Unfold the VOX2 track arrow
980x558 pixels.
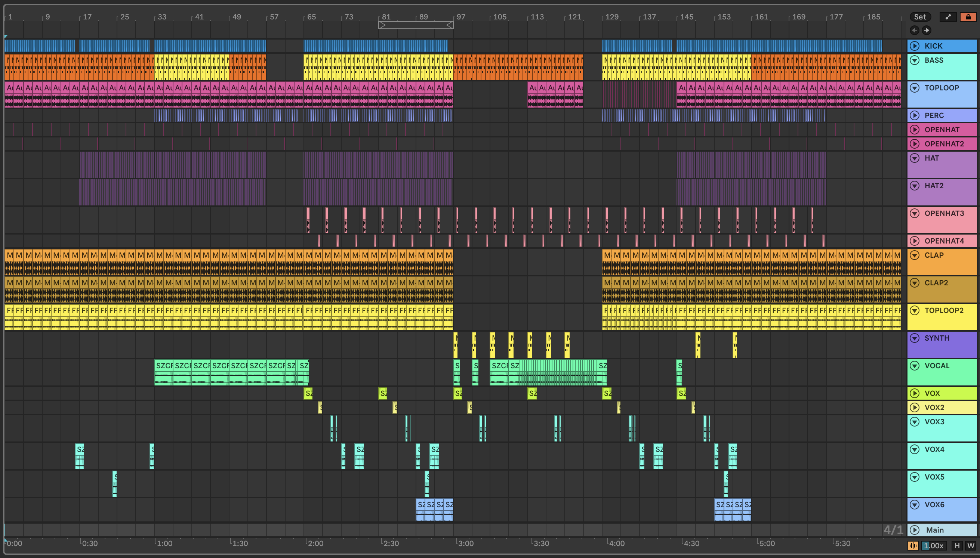coord(915,407)
